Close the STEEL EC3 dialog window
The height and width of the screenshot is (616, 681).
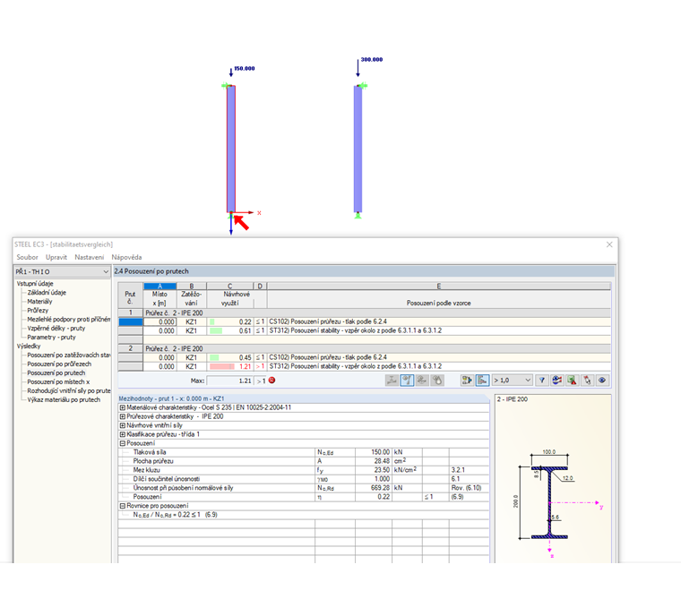coord(609,244)
